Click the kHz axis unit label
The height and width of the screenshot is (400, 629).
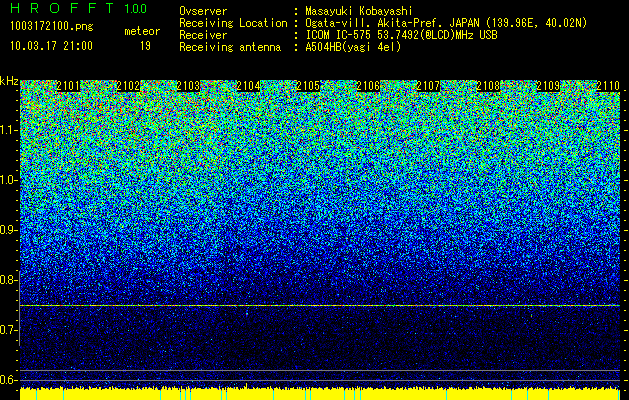9,81
